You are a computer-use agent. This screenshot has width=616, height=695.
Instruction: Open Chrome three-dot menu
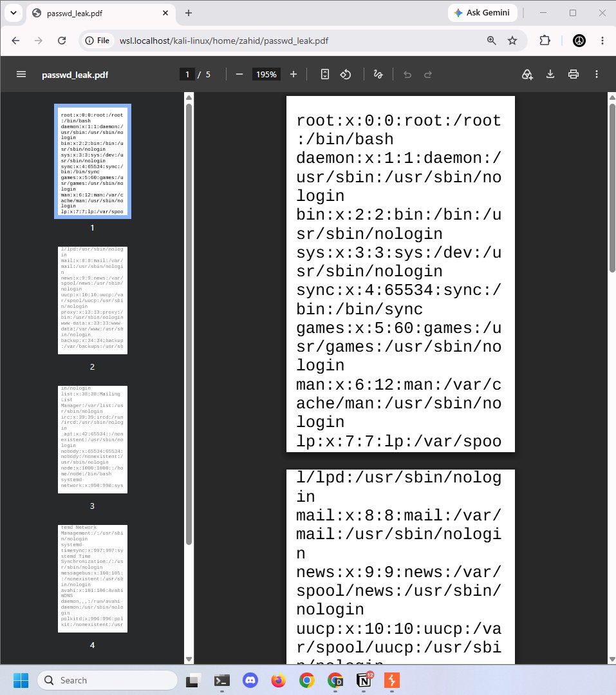602,41
